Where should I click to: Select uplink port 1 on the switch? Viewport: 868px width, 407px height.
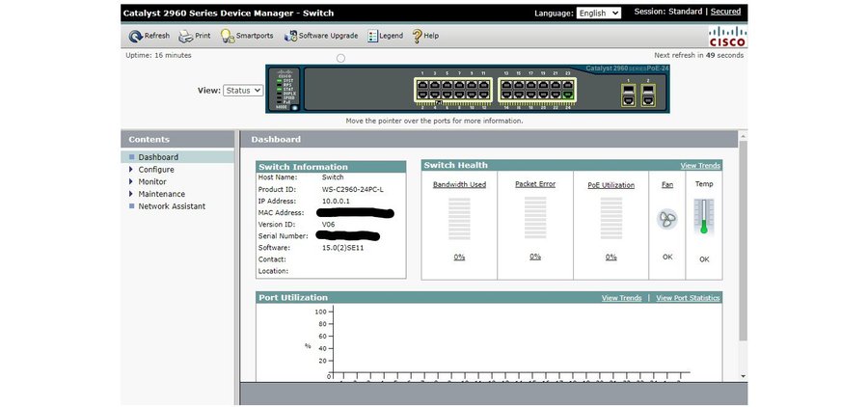tap(628, 95)
